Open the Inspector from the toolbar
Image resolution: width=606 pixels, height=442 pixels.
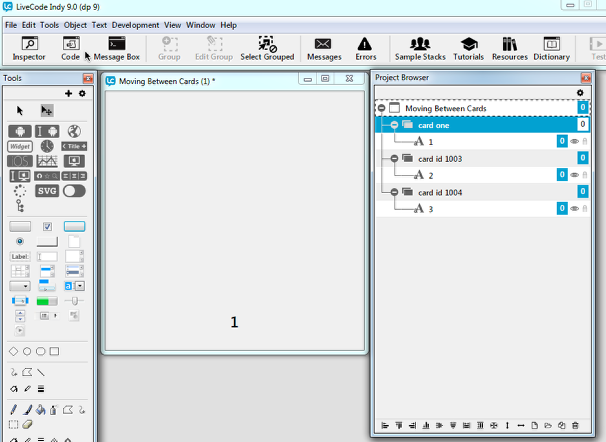coord(29,49)
